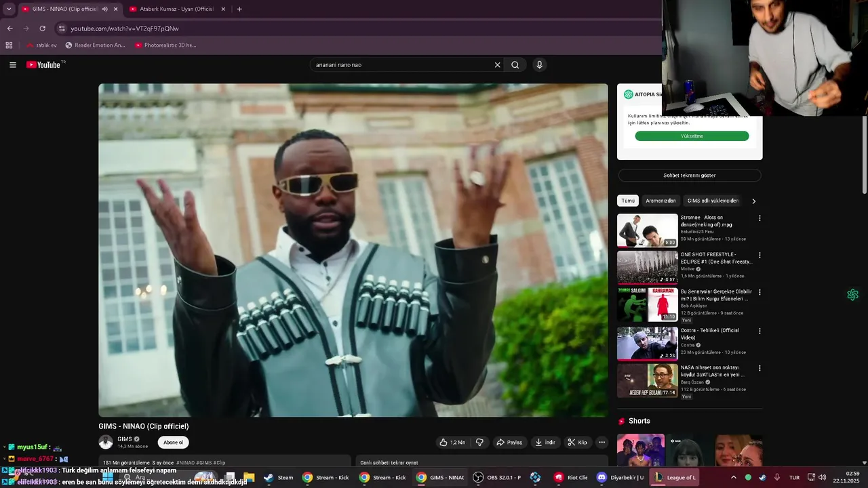868x488 pixels.
Task: Click the page vertical scrollbar
Action: [865, 156]
